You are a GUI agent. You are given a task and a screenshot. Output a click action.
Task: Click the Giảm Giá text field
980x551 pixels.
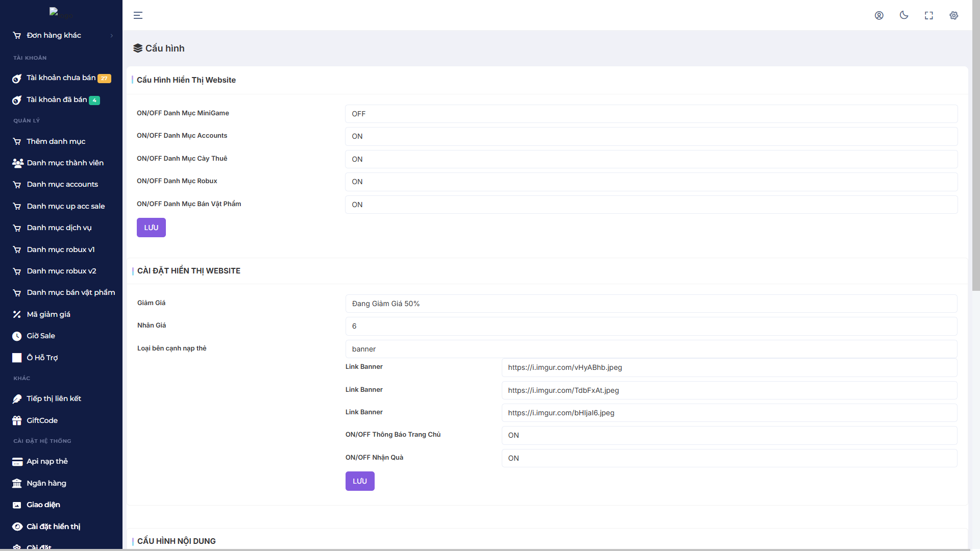651,304
